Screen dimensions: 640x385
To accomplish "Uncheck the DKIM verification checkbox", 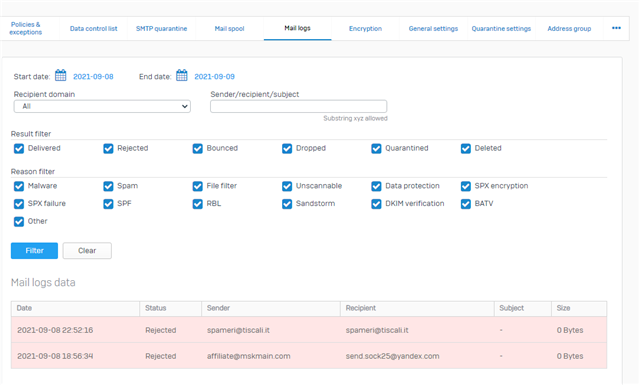I will pyautogui.click(x=376, y=204).
